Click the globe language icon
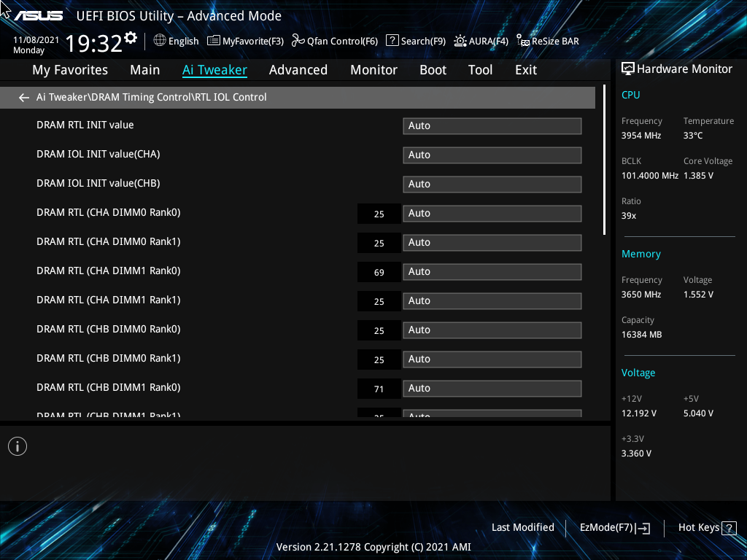This screenshot has width=747, height=560. 160,41
